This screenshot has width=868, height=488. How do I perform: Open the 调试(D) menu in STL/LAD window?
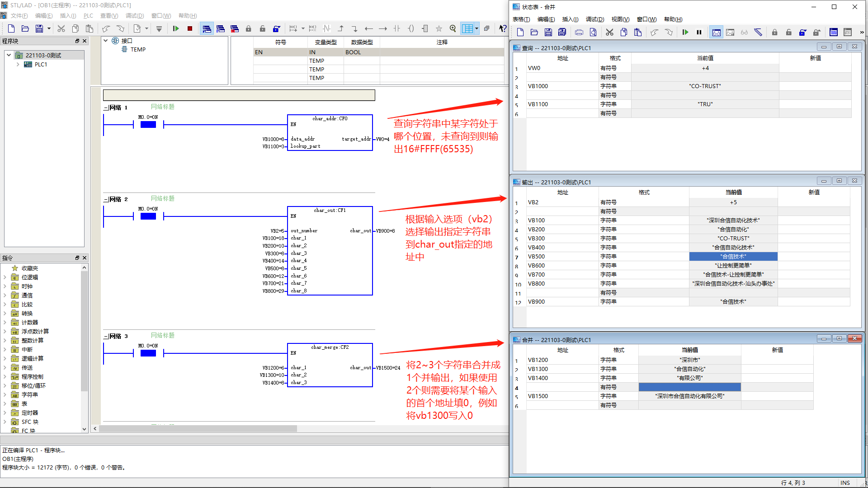(x=135, y=16)
